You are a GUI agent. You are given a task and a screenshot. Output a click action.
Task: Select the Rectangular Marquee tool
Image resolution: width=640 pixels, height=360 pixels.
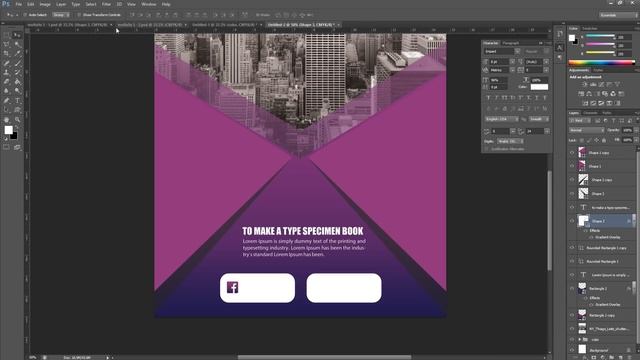pyautogui.click(x=7, y=36)
